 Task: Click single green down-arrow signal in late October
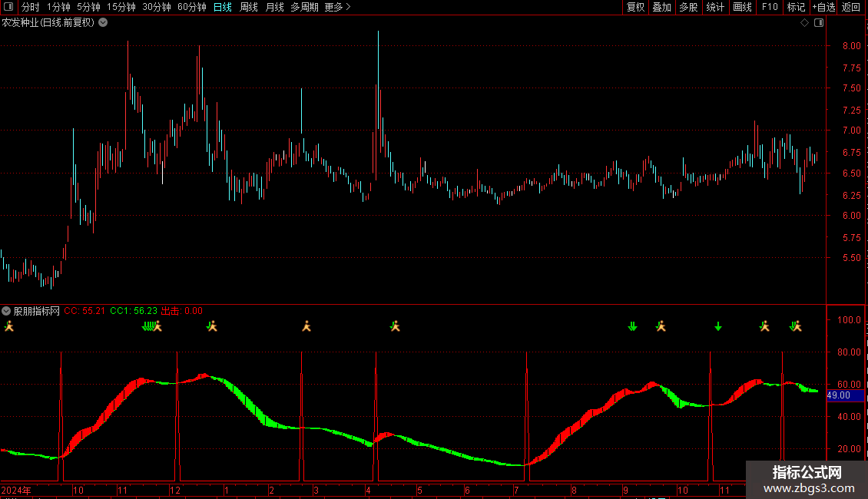(x=718, y=327)
